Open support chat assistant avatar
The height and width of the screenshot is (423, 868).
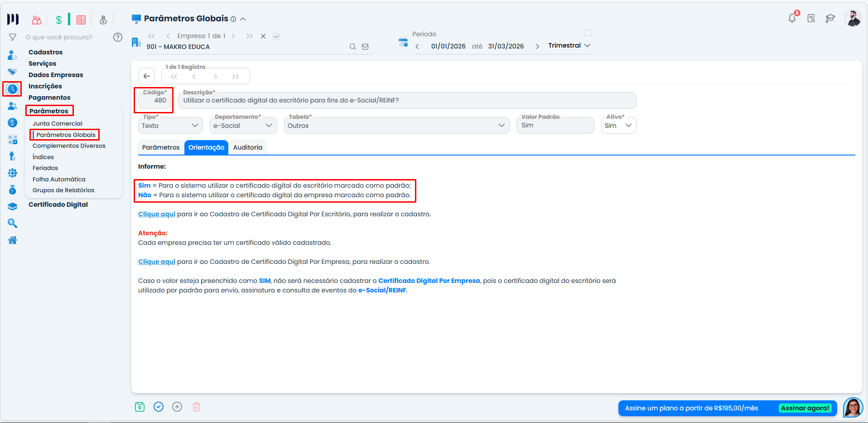click(x=853, y=407)
